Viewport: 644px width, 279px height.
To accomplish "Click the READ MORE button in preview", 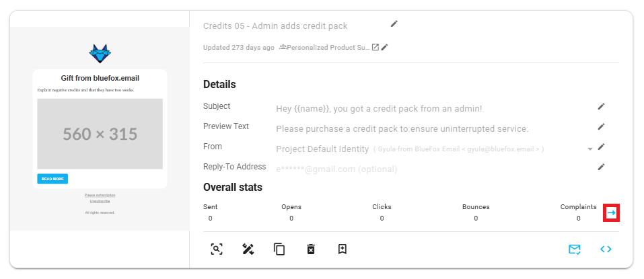I will coord(52,179).
